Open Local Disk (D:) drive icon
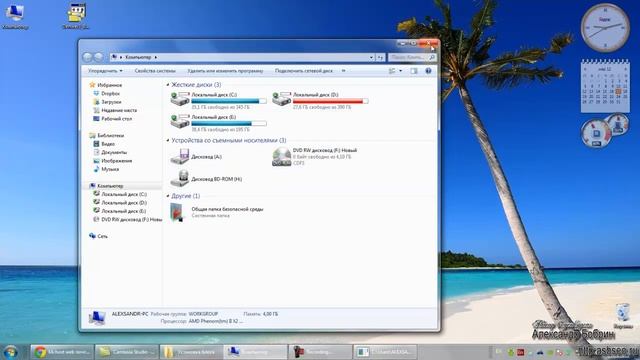The width and height of the screenshot is (640, 360). (281, 100)
